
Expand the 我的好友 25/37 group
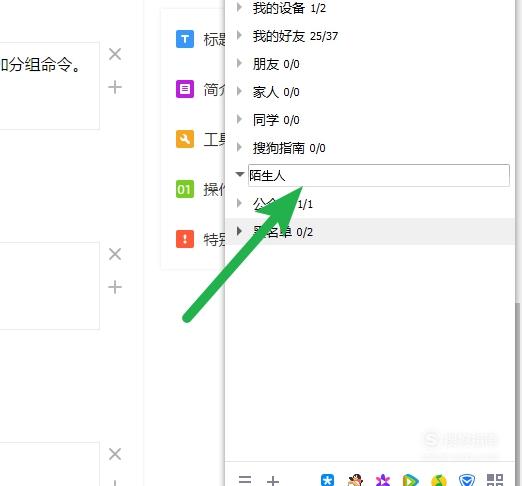(239, 35)
